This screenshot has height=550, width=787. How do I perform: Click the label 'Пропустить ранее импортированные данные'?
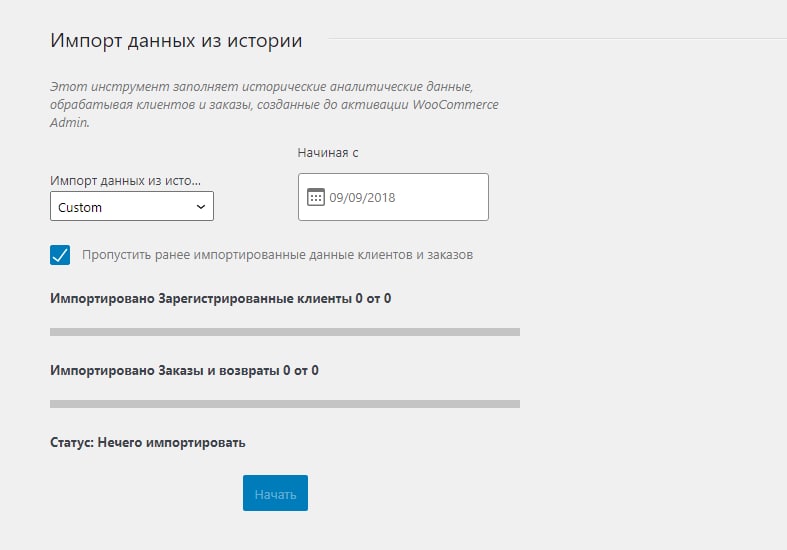277,255
